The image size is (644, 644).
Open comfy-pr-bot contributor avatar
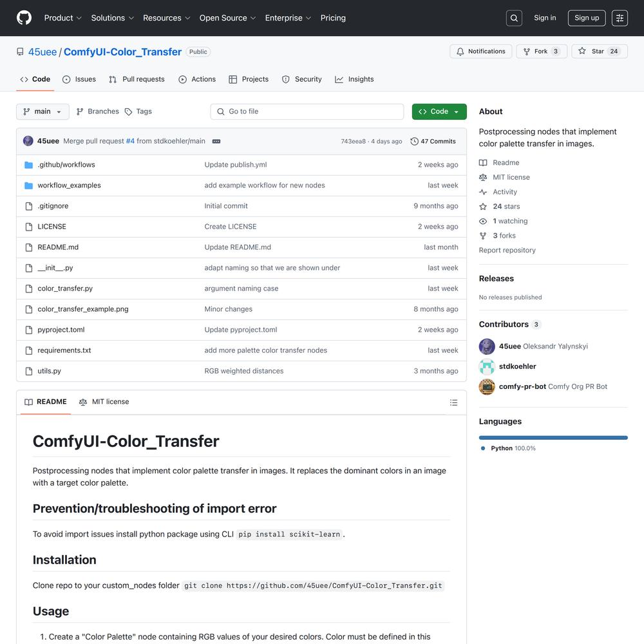[487, 386]
